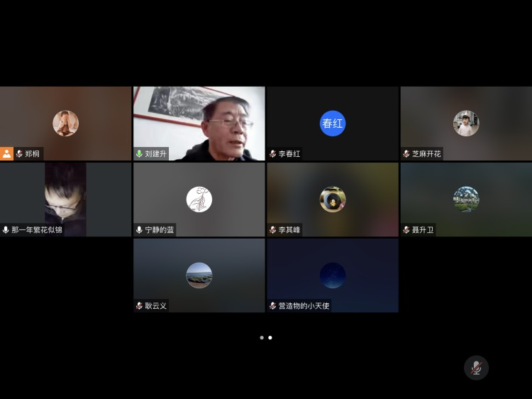Click the name label 那一年繁花似锦

tap(37, 230)
